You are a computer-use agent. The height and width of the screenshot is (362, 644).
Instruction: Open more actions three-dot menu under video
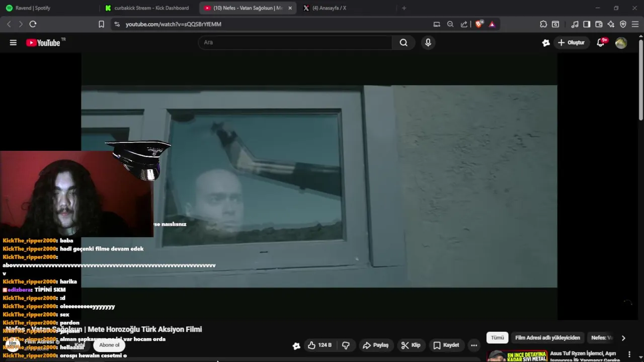click(x=474, y=345)
